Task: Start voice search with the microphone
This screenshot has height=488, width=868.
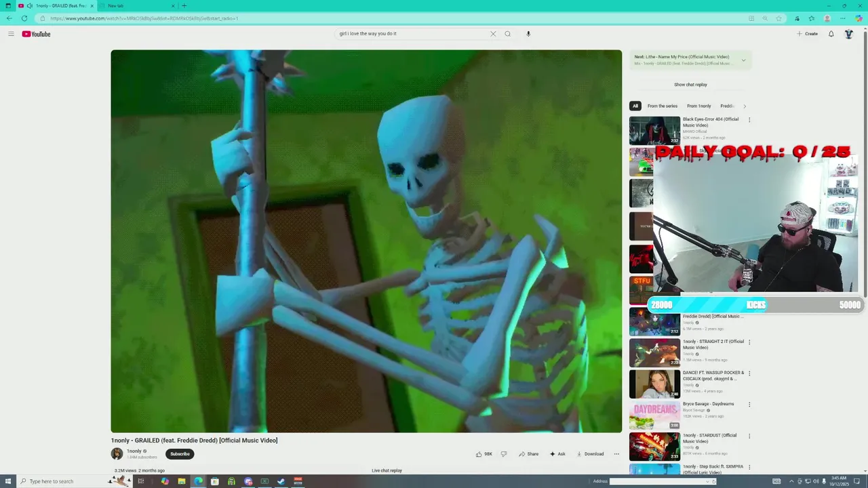Action: coord(528,34)
